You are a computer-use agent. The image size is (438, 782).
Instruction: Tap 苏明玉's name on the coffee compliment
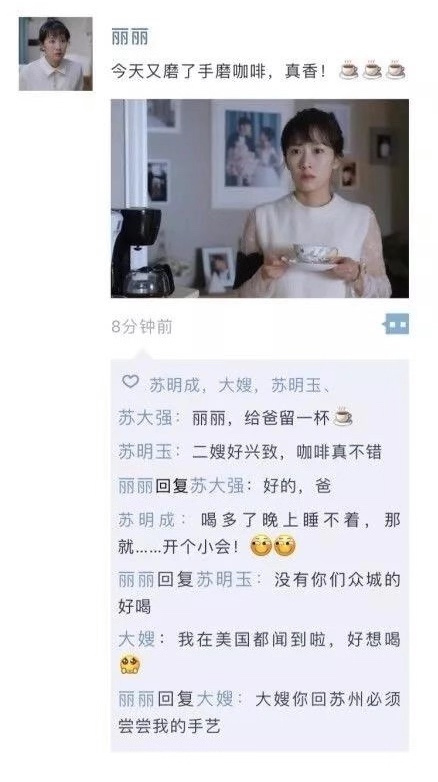pyautogui.click(x=145, y=452)
